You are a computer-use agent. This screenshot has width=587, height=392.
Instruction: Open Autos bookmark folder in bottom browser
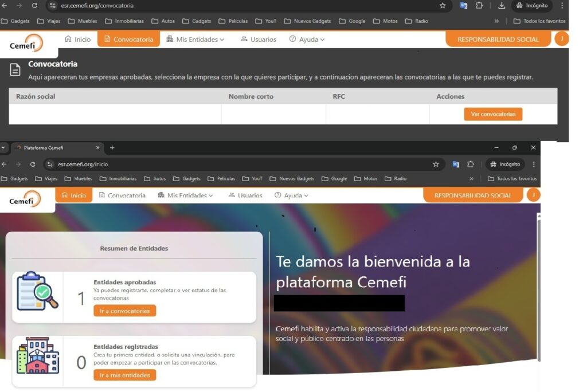click(155, 179)
